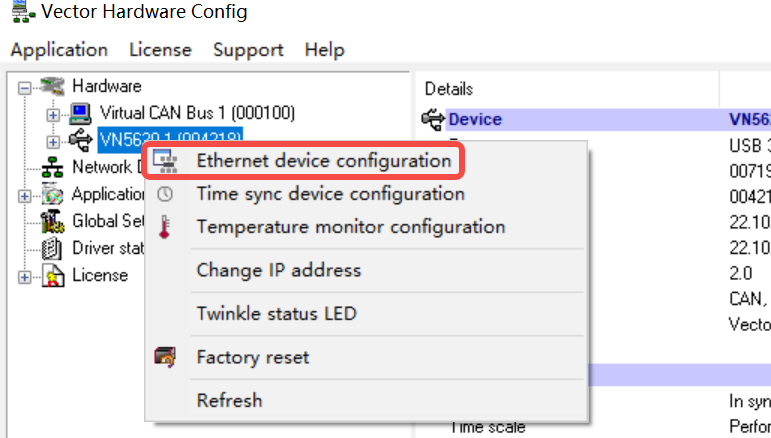Open the Help menu
The image size is (771, 438).
[x=324, y=49]
